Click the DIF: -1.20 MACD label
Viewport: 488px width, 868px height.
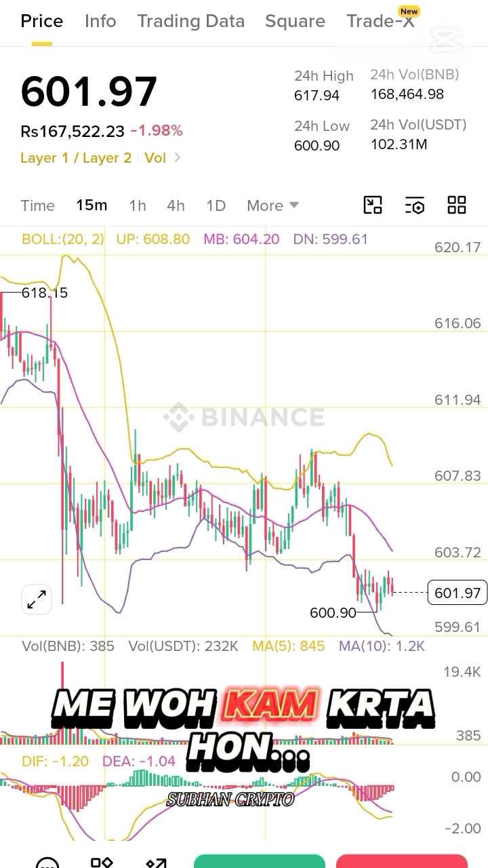55,762
